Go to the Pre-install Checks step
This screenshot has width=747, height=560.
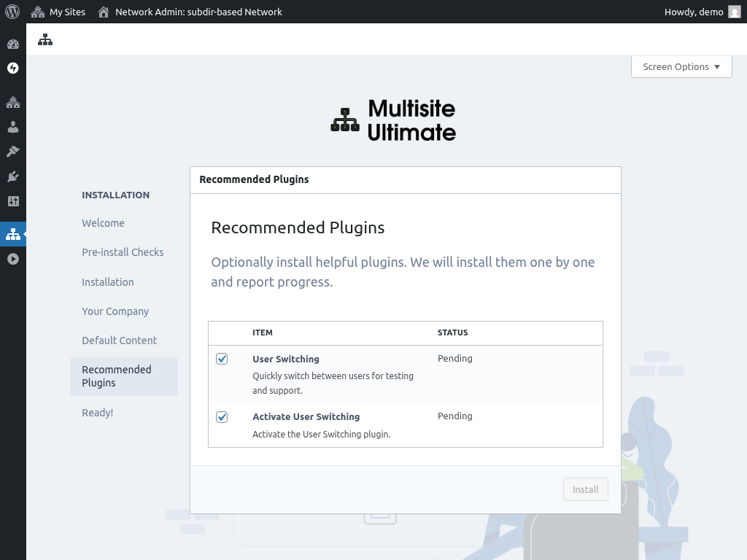tap(123, 252)
